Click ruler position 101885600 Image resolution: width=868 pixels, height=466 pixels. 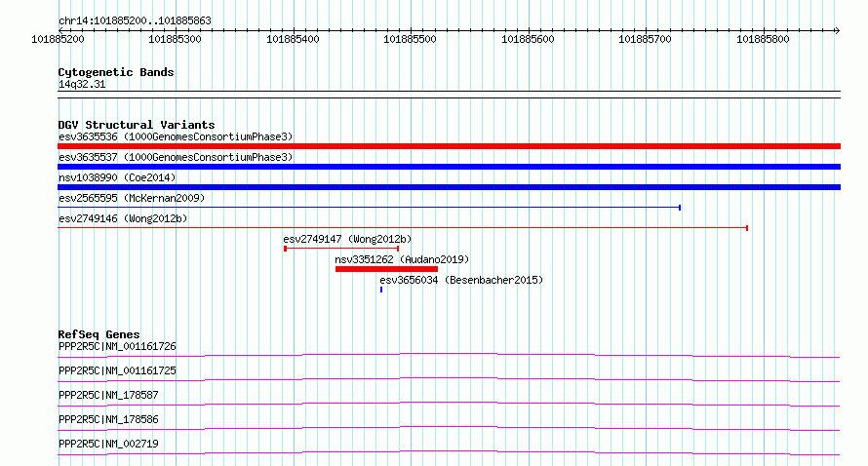[x=528, y=39]
